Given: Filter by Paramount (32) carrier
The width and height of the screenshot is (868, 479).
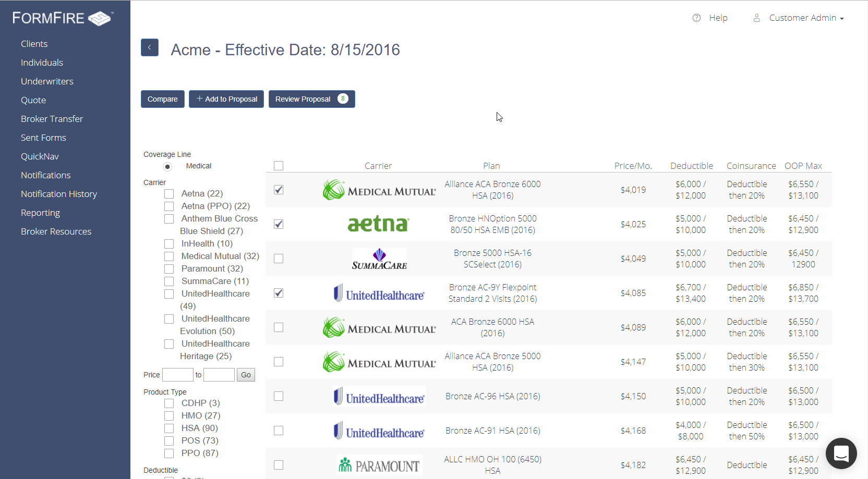Looking at the screenshot, I should 169,269.
